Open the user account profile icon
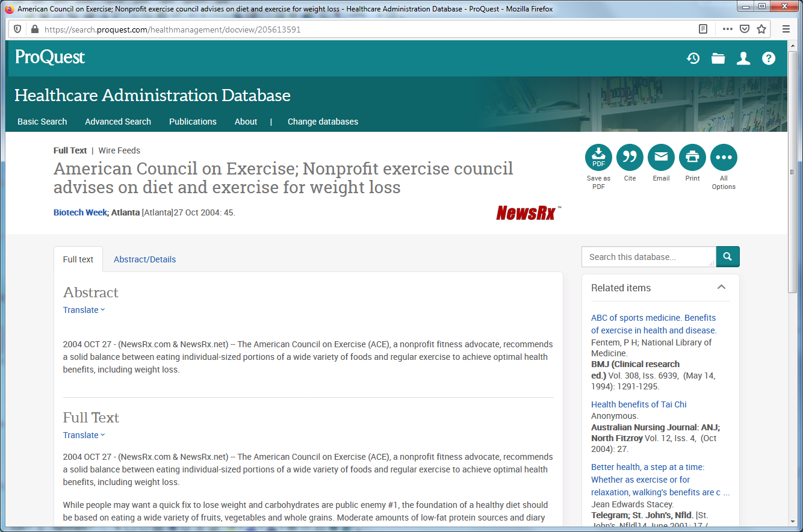 (743, 58)
